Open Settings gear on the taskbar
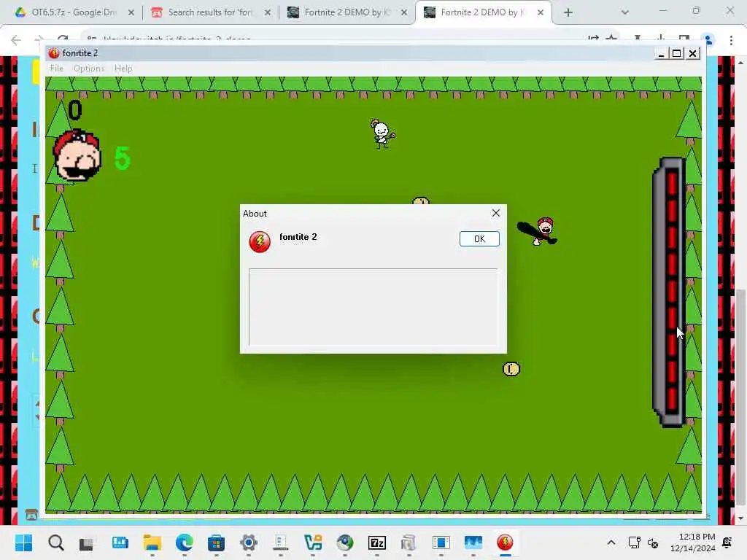747x560 pixels. click(x=248, y=542)
